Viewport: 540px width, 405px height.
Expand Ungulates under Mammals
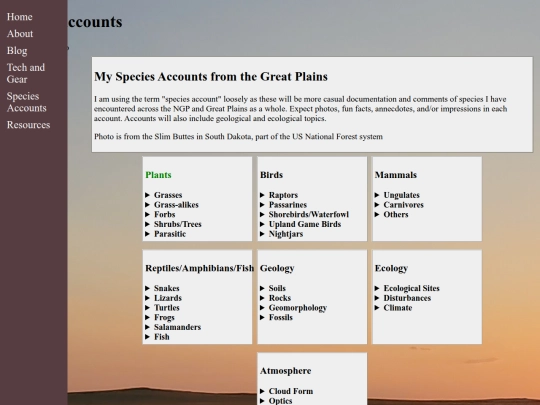click(x=397, y=195)
